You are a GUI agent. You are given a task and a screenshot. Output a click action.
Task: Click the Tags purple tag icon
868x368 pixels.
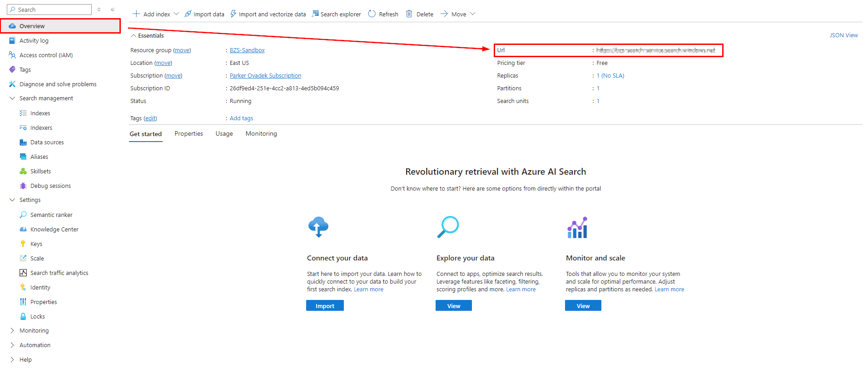click(12, 69)
